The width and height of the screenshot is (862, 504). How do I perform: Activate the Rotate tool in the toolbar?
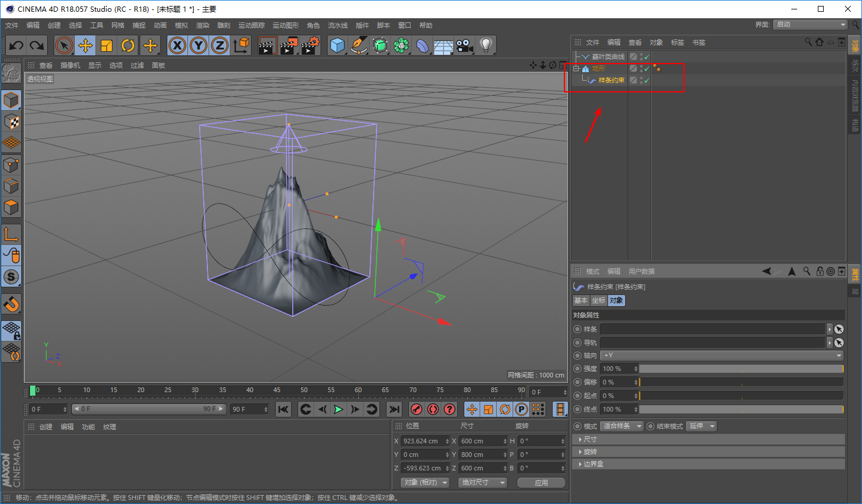click(x=128, y=45)
